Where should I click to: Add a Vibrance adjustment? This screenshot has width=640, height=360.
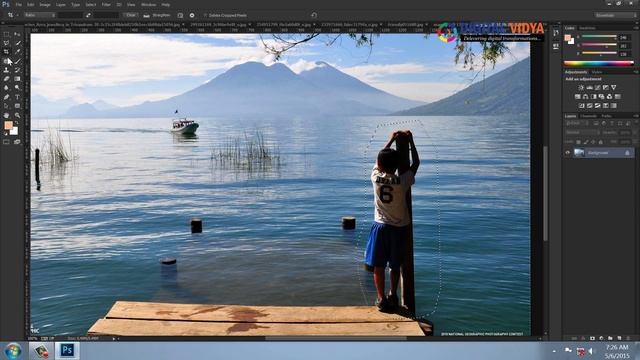(x=613, y=87)
